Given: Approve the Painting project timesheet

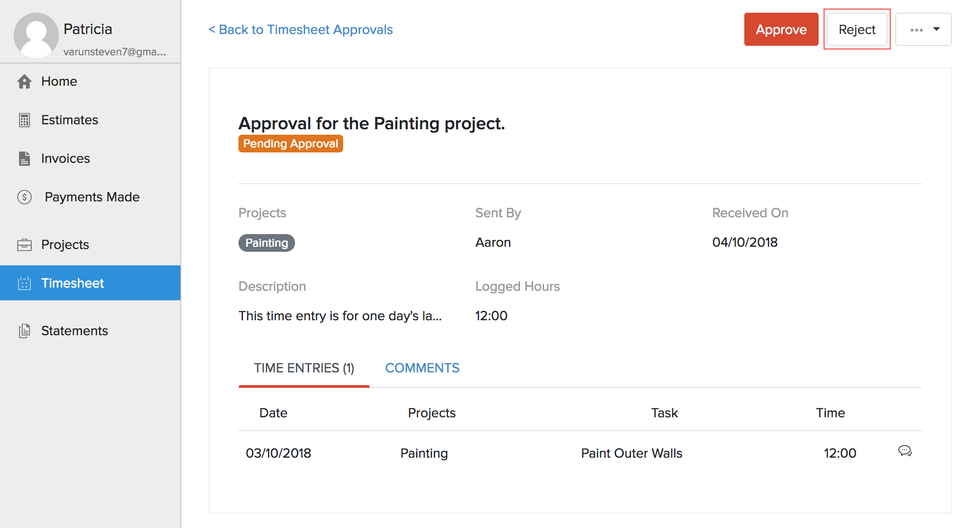Looking at the screenshot, I should 781,29.
